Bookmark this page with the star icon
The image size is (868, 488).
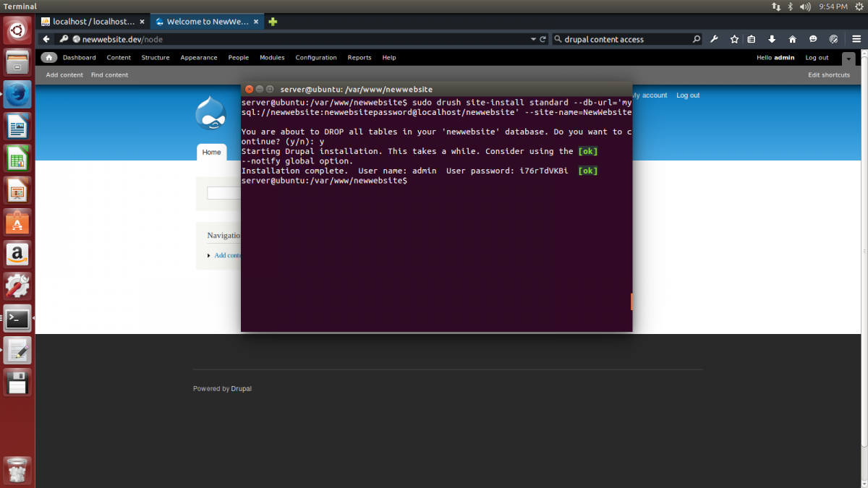(x=734, y=39)
